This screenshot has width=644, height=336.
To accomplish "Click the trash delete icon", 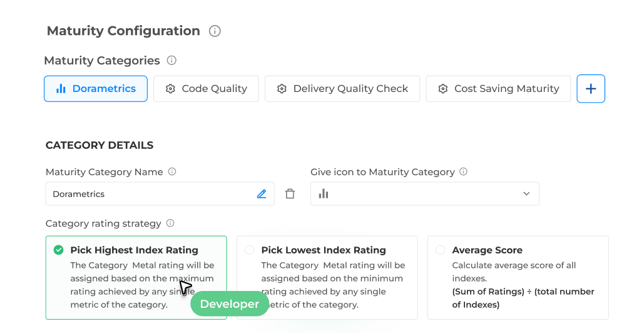I will (x=290, y=194).
